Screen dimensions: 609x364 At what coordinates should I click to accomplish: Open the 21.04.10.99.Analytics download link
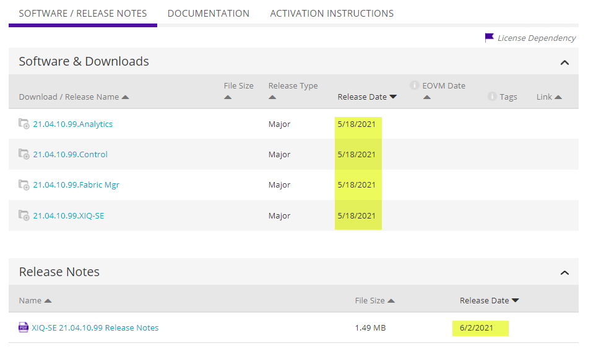(x=73, y=124)
